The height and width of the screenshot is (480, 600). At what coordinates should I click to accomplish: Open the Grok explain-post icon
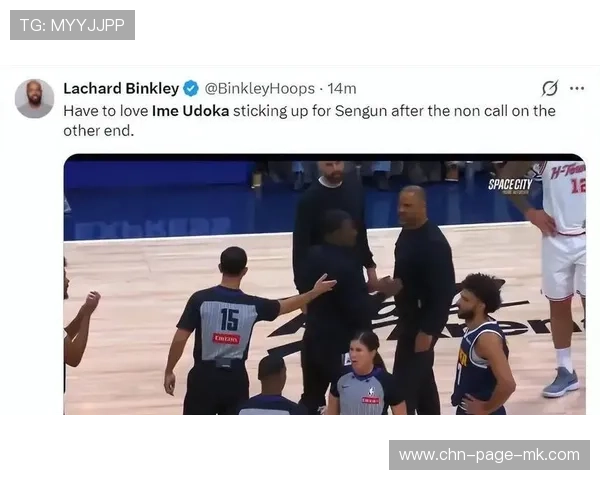(x=549, y=88)
